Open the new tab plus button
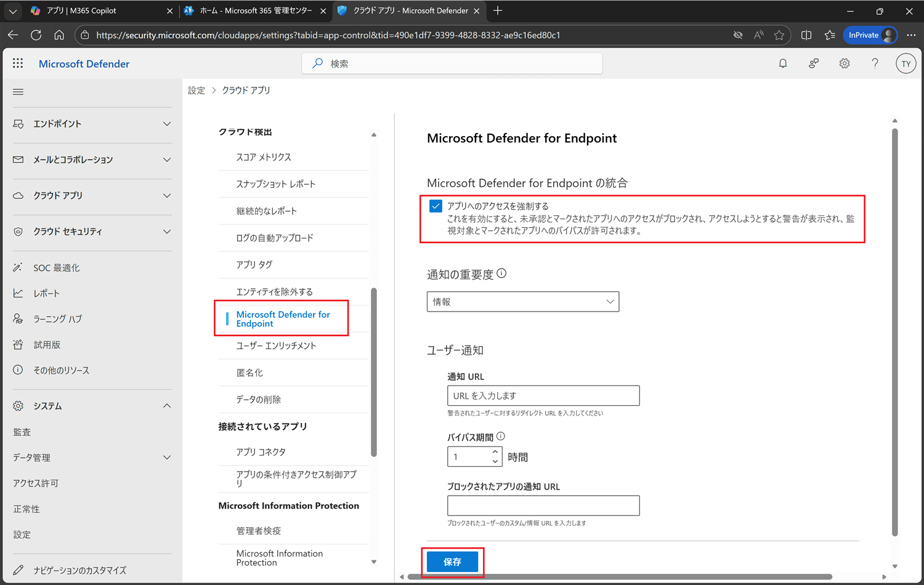The width and height of the screenshot is (924, 585). pyautogui.click(x=498, y=10)
